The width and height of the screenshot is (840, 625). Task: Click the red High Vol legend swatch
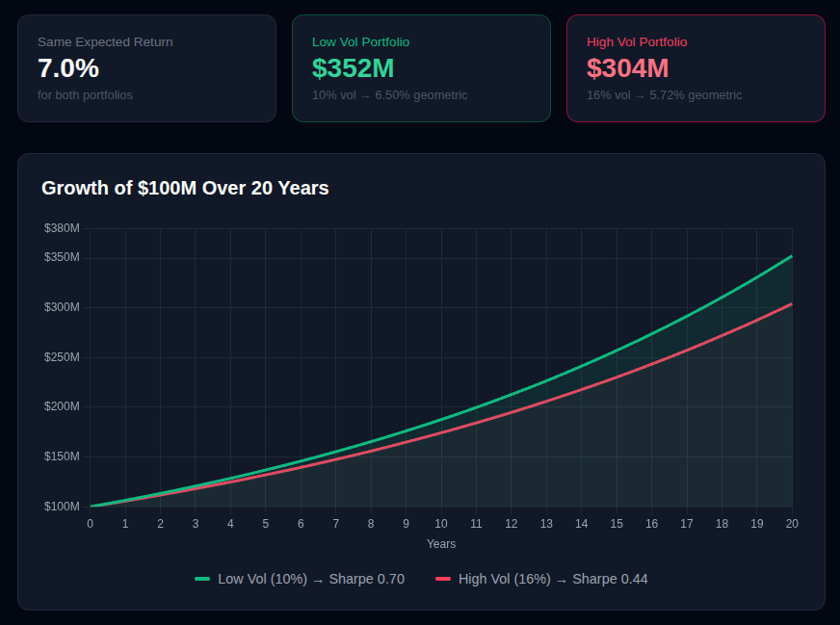click(443, 579)
